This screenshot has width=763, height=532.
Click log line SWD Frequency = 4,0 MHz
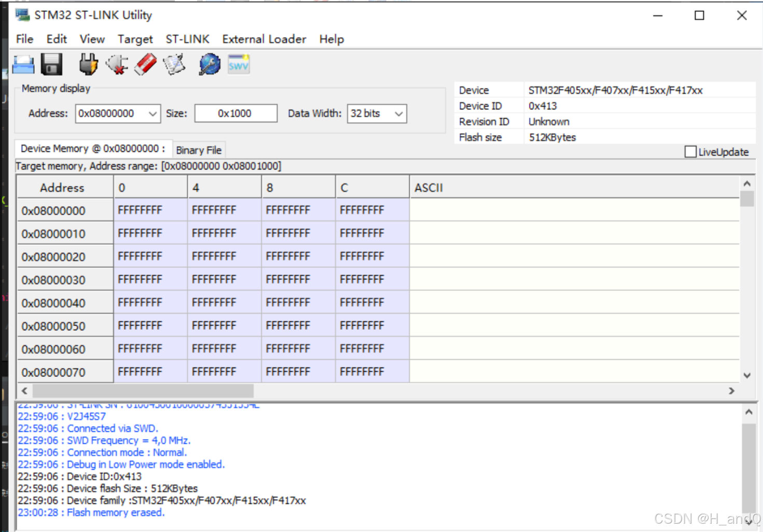click(x=104, y=440)
